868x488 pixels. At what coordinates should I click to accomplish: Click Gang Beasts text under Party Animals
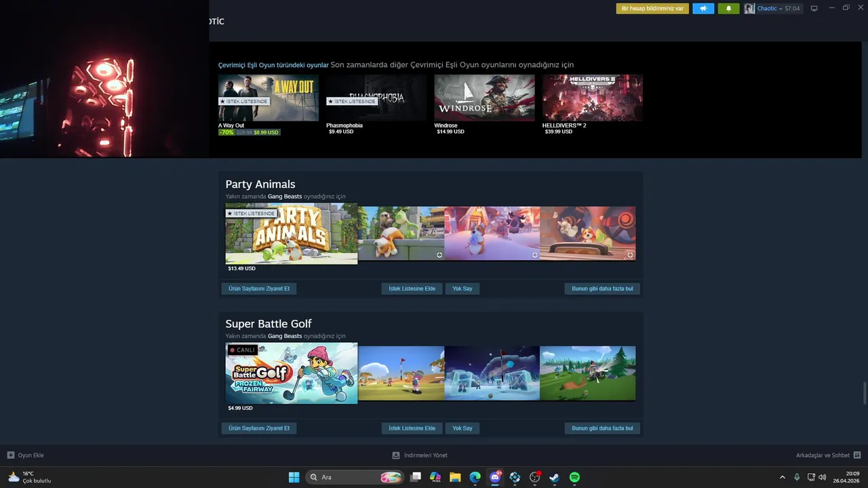pyautogui.click(x=285, y=197)
